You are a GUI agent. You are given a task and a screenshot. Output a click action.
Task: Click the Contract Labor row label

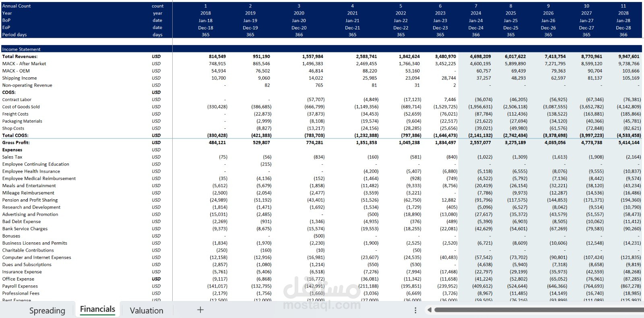click(x=17, y=99)
